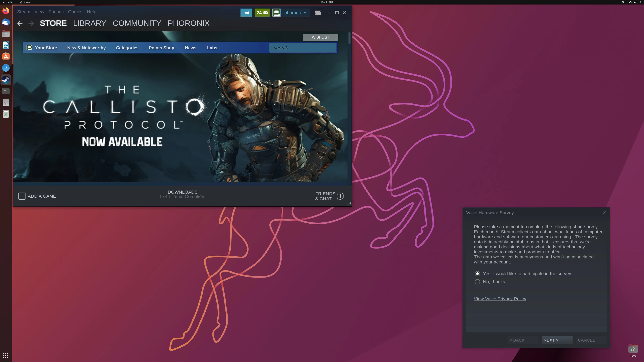Open the 24 unread messages inbox icon
Screen dimensions: 644x362
point(262,13)
